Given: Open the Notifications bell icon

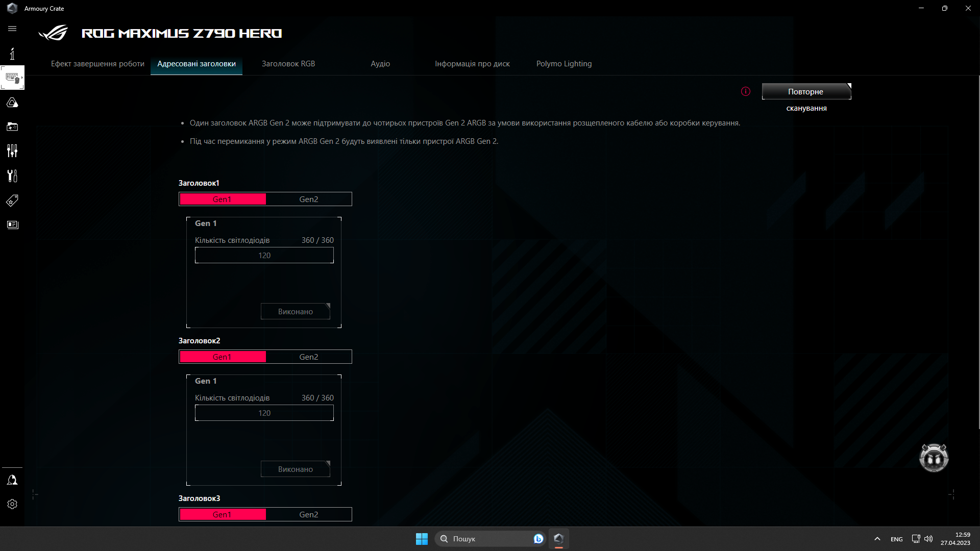Looking at the screenshot, I should [12, 480].
